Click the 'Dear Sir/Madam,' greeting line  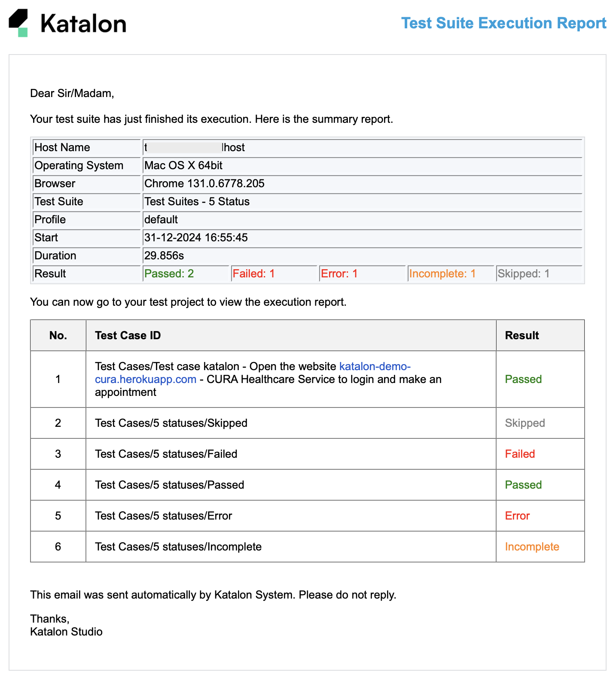click(x=72, y=93)
